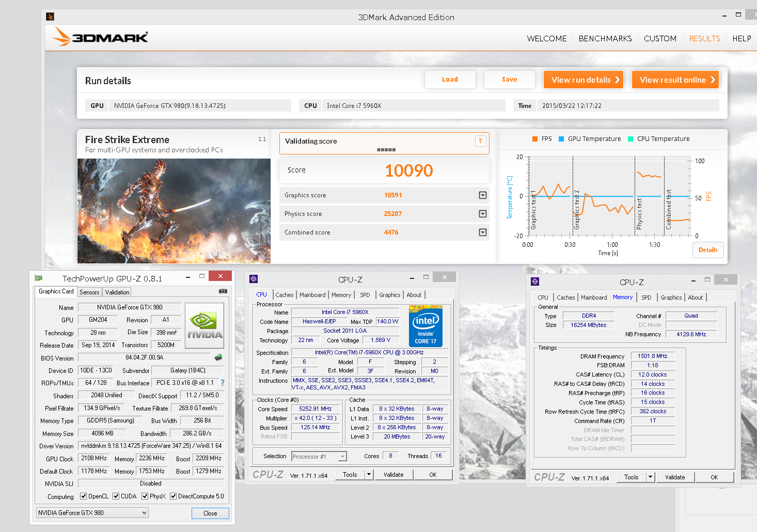
Task: Click the GPU name field NVIDIA GeForce GTX 980
Action: click(x=130, y=307)
